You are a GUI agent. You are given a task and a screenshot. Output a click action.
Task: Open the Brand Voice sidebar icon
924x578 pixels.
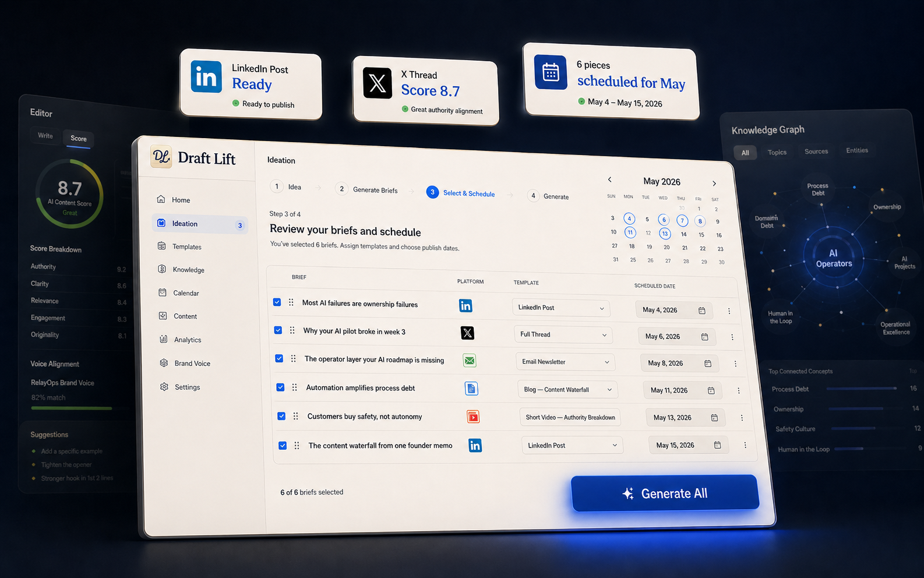tap(164, 363)
